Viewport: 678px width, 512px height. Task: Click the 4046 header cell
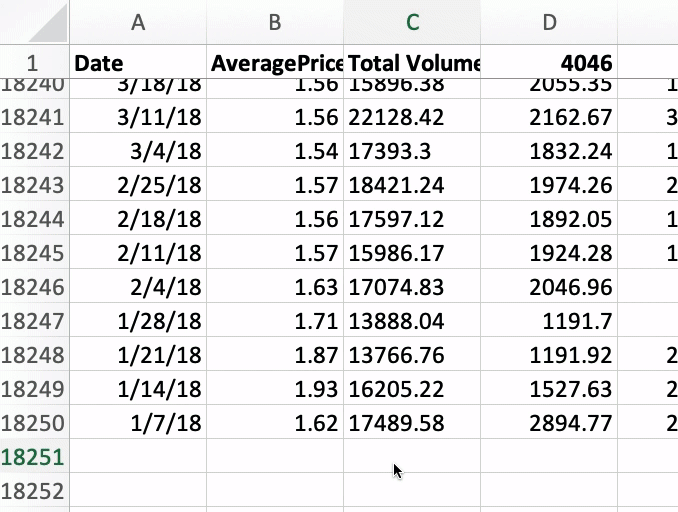(x=549, y=63)
